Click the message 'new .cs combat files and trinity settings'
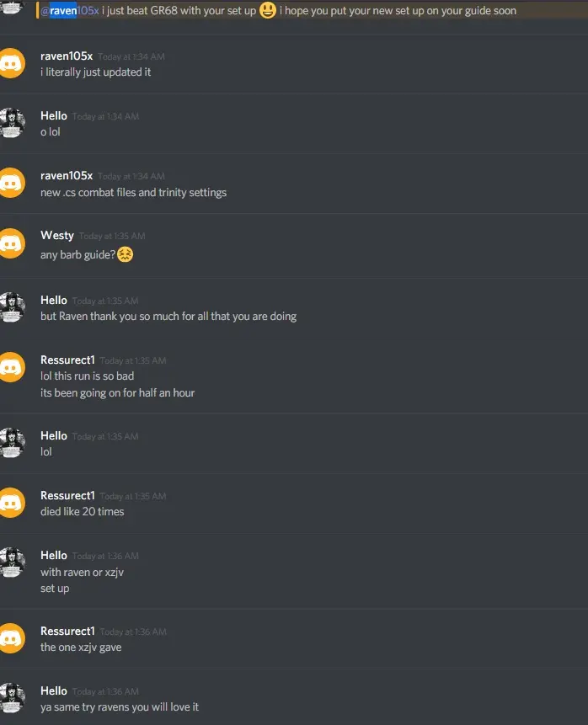588x725 pixels. click(133, 192)
